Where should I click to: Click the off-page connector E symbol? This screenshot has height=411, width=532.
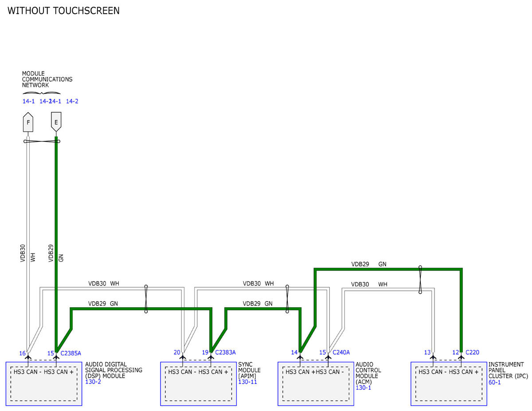coord(56,122)
